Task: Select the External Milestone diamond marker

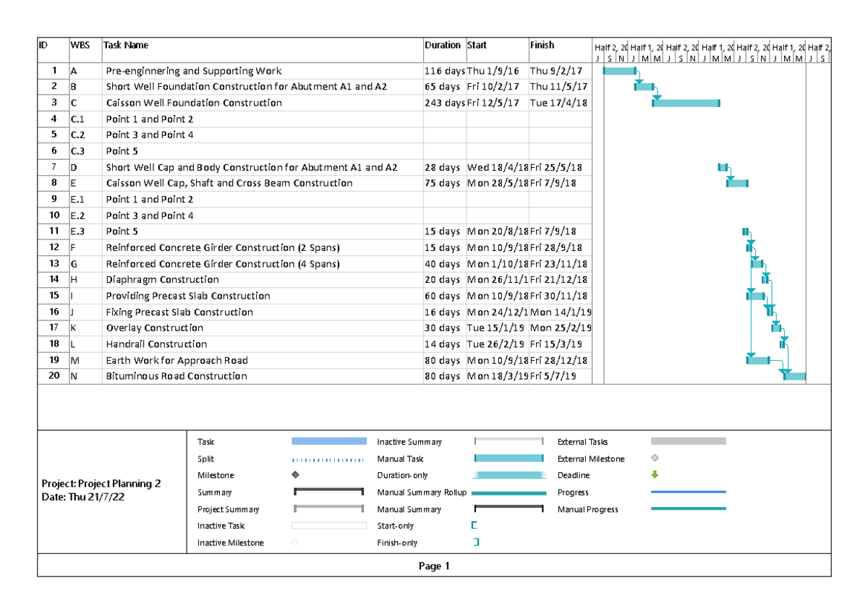Action: (655, 458)
